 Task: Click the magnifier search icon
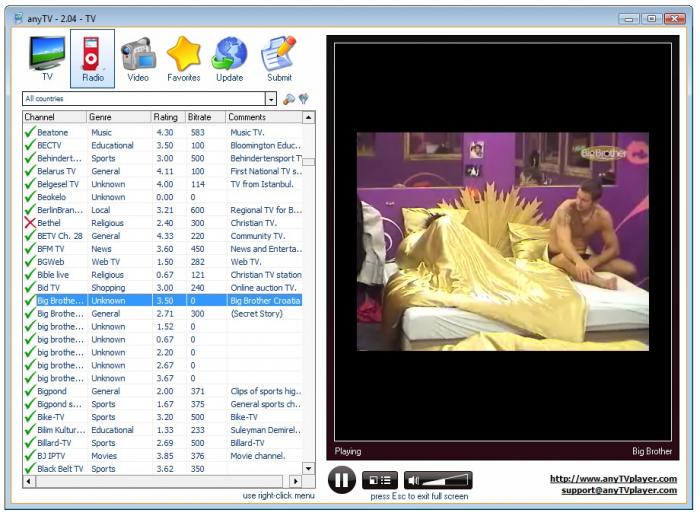[x=289, y=99]
